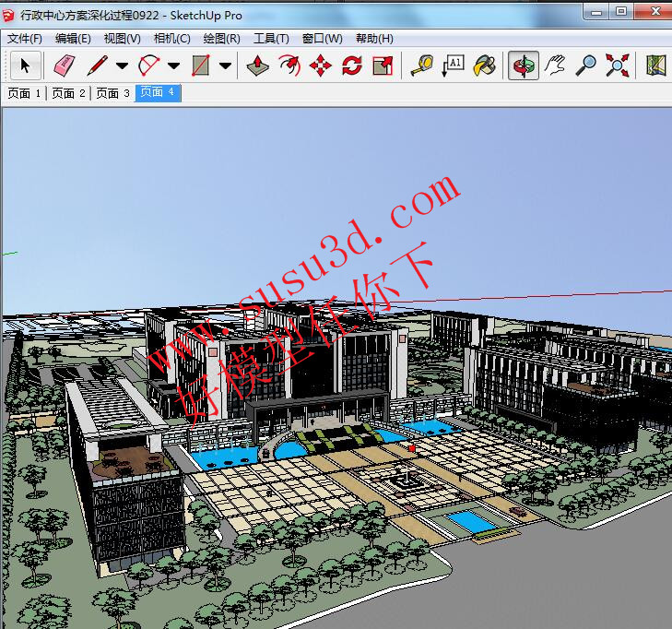Open the 窗口(W) menu
This screenshot has width=672, height=629.
pyautogui.click(x=323, y=39)
